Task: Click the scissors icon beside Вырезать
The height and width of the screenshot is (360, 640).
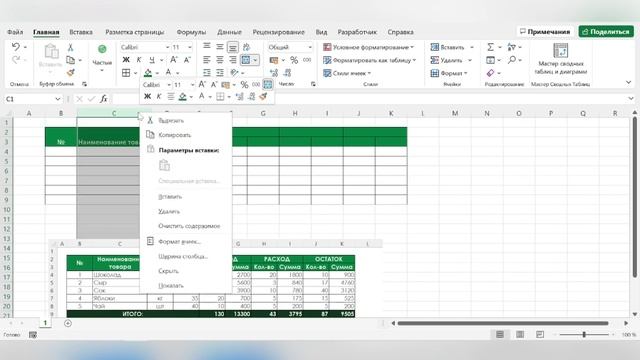Action: point(150,120)
